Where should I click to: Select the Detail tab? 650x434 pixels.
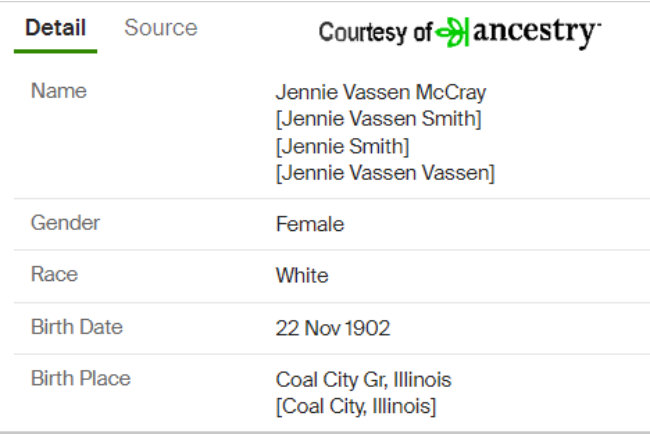tap(56, 28)
